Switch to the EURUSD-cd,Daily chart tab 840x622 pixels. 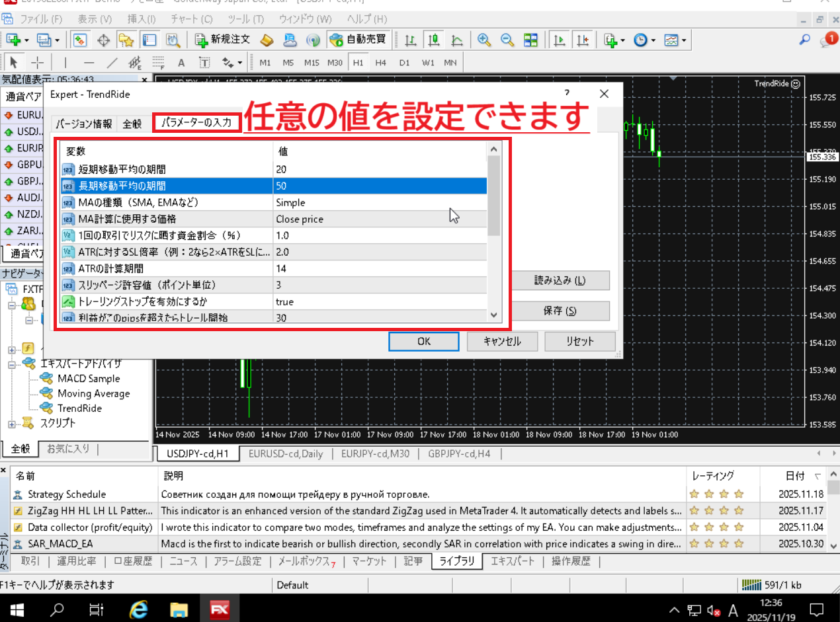click(x=286, y=453)
